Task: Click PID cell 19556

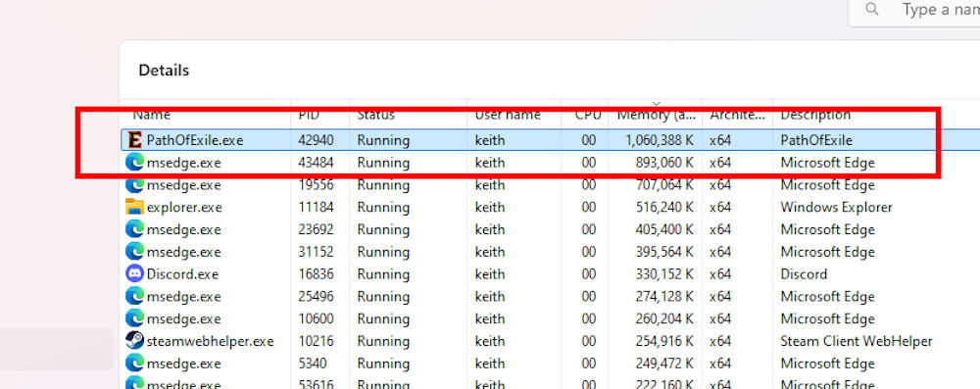Action: tap(316, 185)
